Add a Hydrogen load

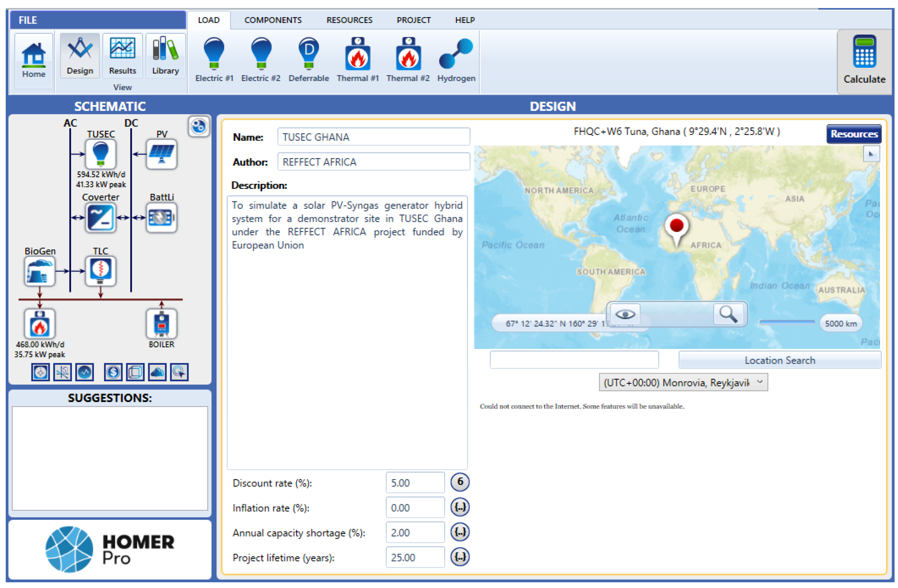[x=456, y=59]
